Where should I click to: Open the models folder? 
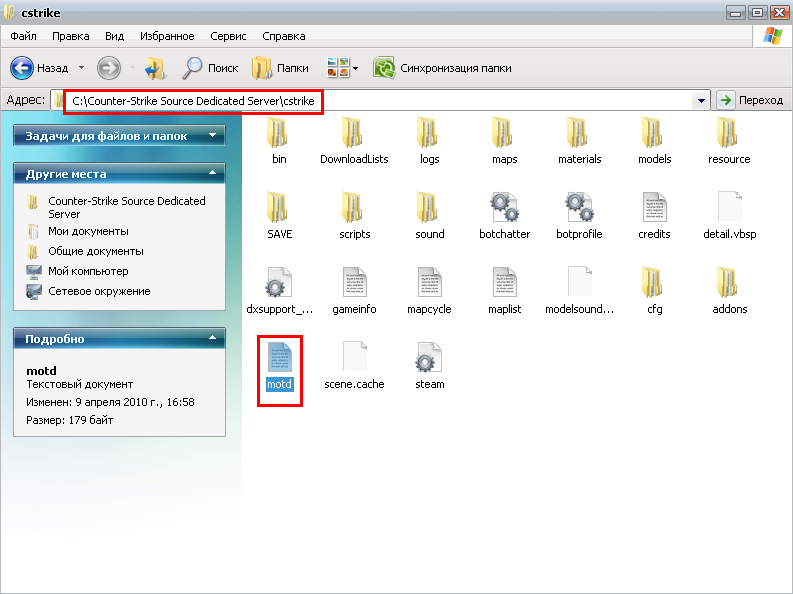click(x=654, y=141)
